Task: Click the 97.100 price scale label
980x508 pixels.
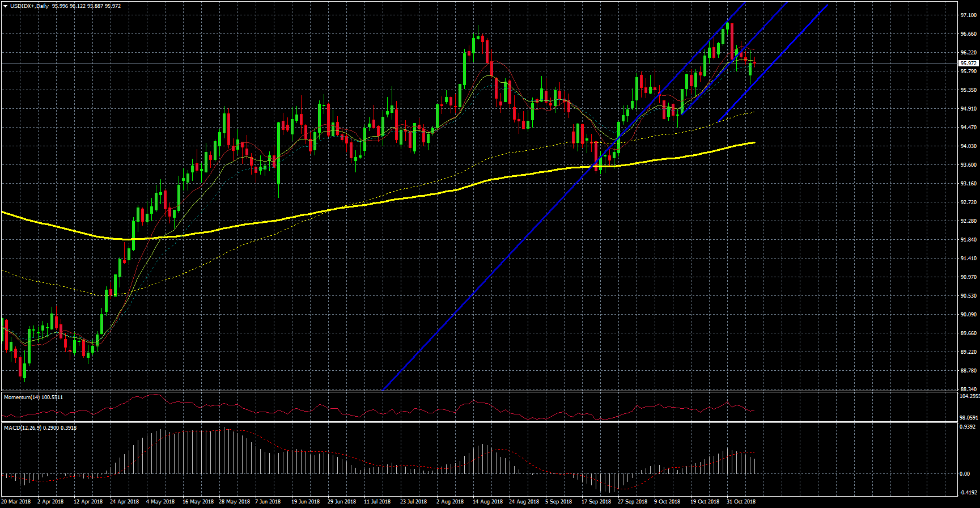Action: (x=968, y=15)
